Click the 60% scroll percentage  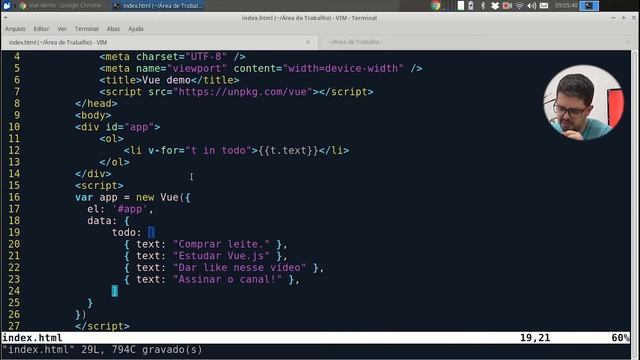click(x=620, y=338)
